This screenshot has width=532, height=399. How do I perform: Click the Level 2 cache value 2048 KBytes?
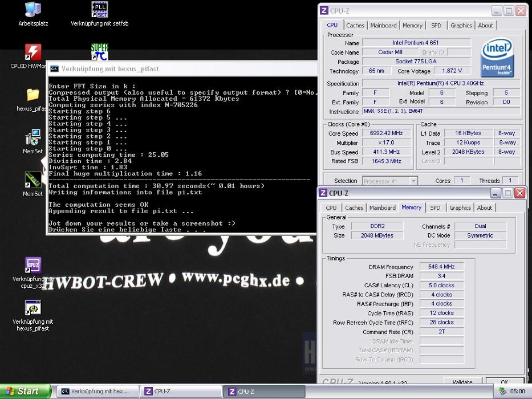pos(468,152)
